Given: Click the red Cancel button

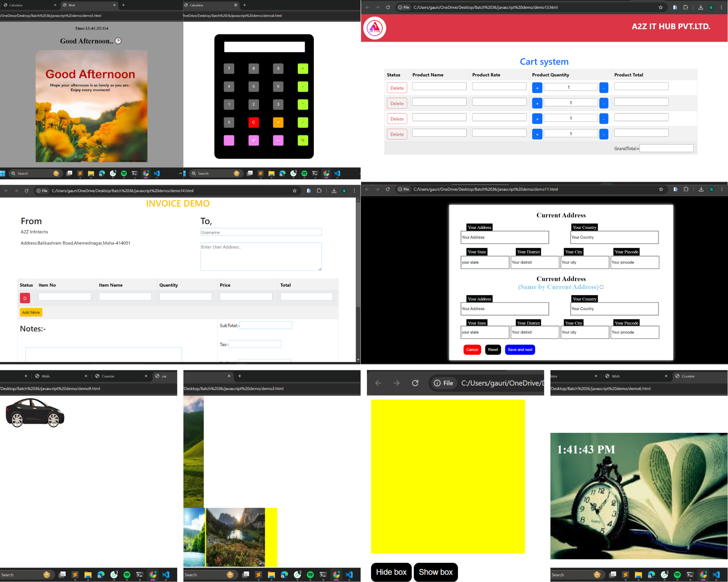Looking at the screenshot, I should tap(472, 350).
